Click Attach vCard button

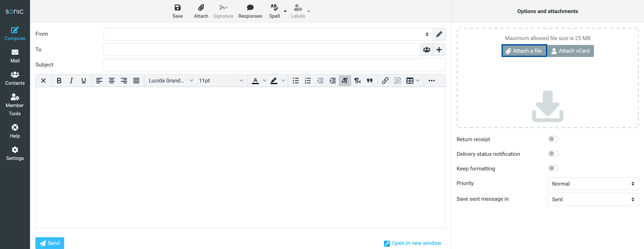click(571, 51)
